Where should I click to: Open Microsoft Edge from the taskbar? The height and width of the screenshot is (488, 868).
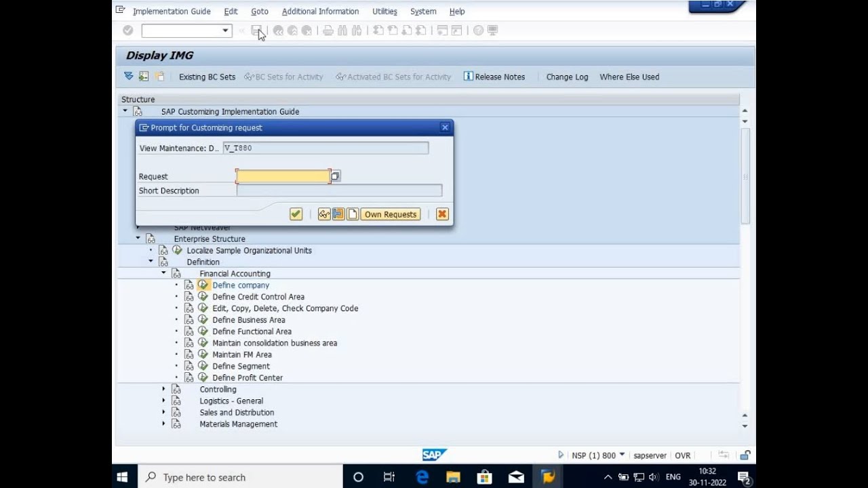tap(422, 477)
